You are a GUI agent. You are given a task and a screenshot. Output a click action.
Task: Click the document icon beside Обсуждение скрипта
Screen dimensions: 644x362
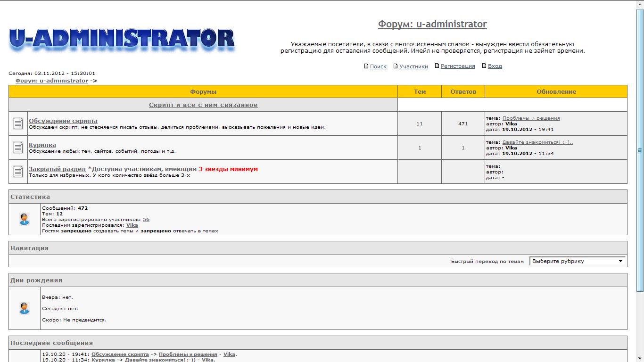(18, 123)
